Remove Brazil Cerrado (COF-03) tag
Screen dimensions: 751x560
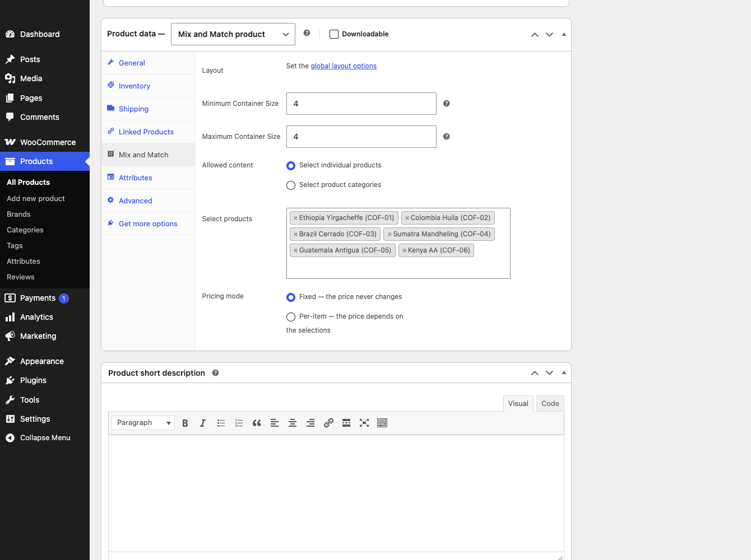(295, 234)
